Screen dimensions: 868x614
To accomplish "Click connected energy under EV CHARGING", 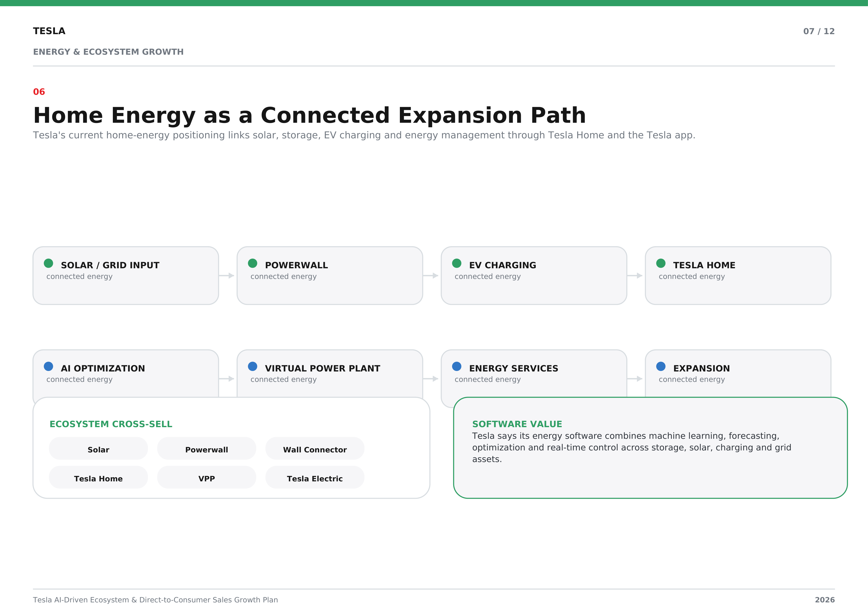I will [x=488, y=276].
